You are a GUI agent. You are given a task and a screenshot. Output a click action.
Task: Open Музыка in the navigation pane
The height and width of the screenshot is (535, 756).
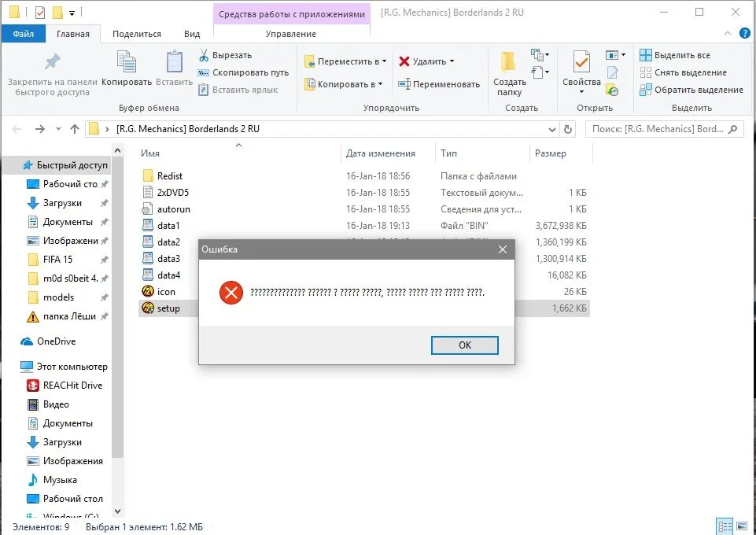[52, 480]
